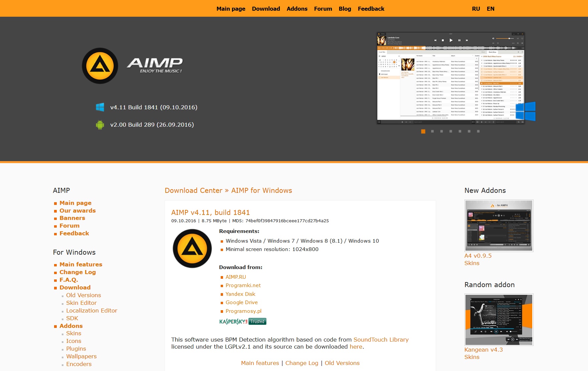Open Main page in the AIMP sidebar

[75, 203]
